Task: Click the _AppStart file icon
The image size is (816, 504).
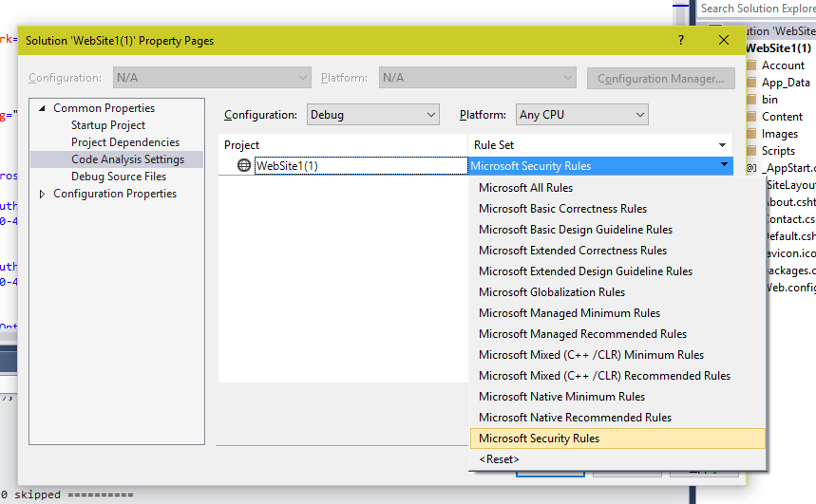Action: 751,168
